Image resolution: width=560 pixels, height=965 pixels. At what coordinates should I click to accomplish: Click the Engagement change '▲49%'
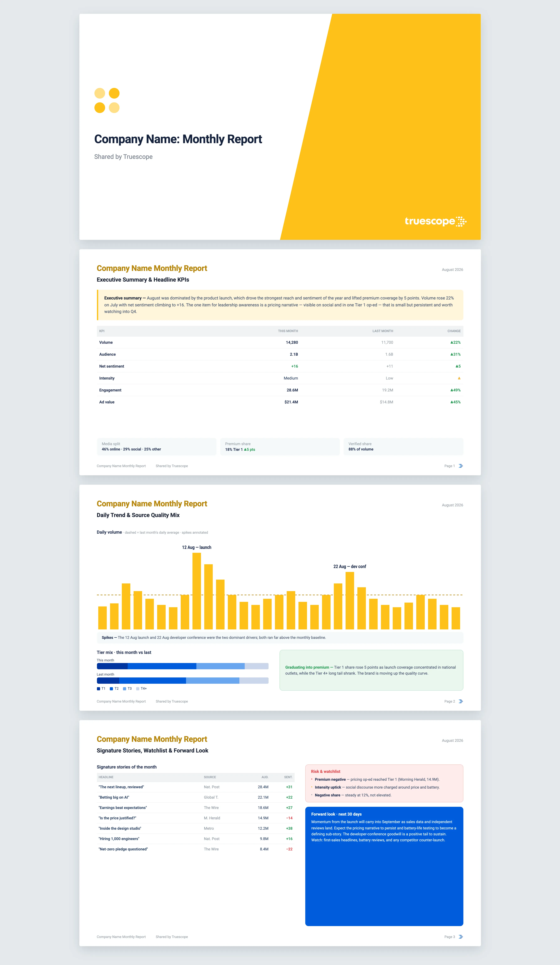click(456, 390)
